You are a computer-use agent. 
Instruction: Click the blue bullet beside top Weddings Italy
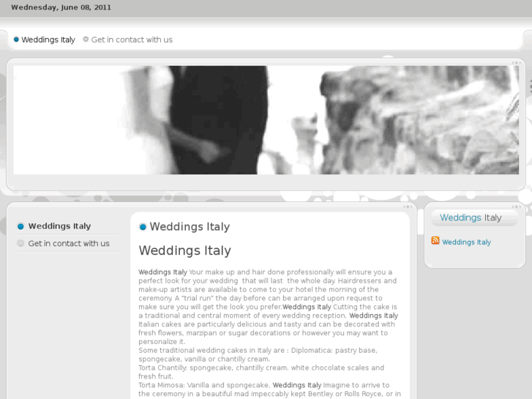point(16,40)
